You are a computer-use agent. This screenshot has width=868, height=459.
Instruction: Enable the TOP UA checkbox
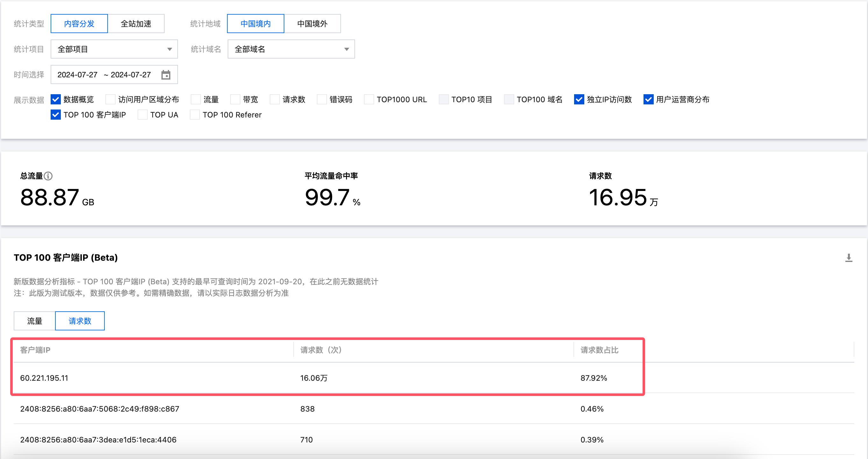point(143,115)
